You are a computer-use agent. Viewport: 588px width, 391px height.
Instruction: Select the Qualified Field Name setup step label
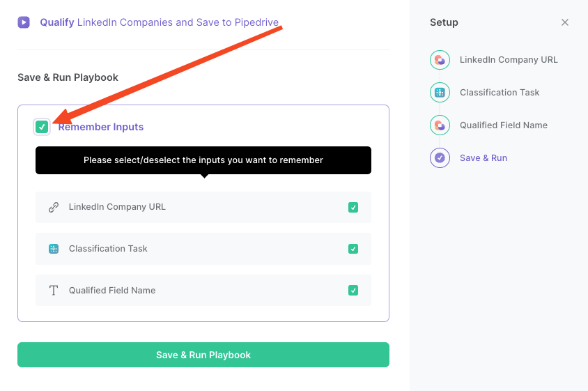click(x=504, y=125)
